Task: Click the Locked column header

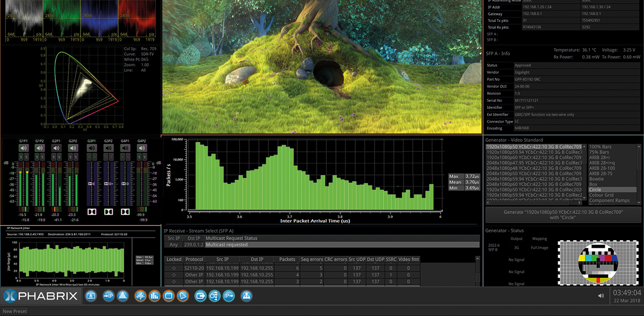Action: coord(174,259)
